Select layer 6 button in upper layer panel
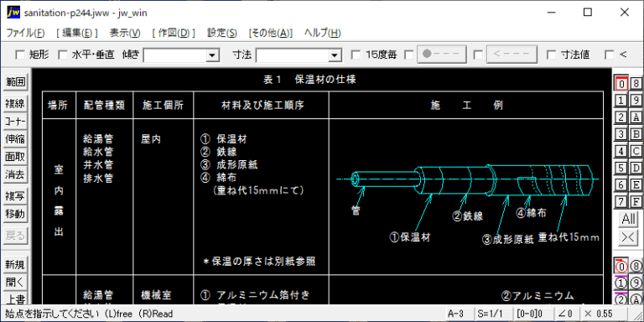This screenshot has height=322, width=644. point(621,184)
